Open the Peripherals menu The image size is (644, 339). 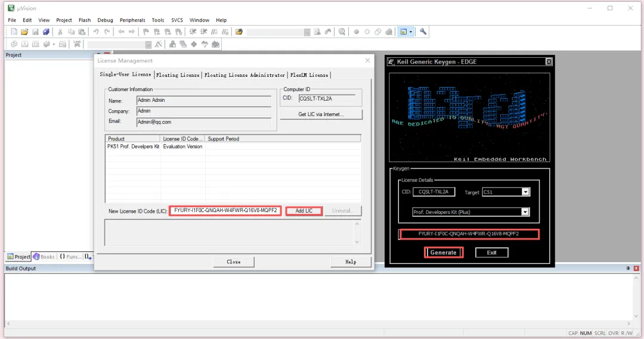click(132, 20)
